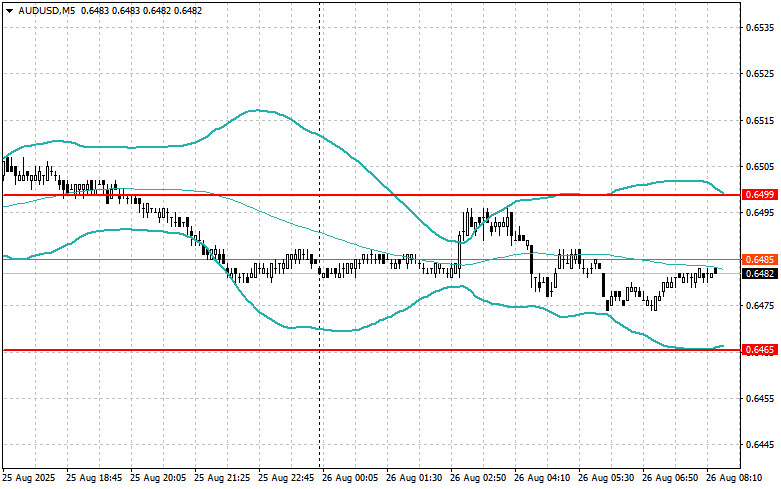
Task: Click the 26 Aug 01:30 time label
Action: pyautogui.click(x=414, y=478)
